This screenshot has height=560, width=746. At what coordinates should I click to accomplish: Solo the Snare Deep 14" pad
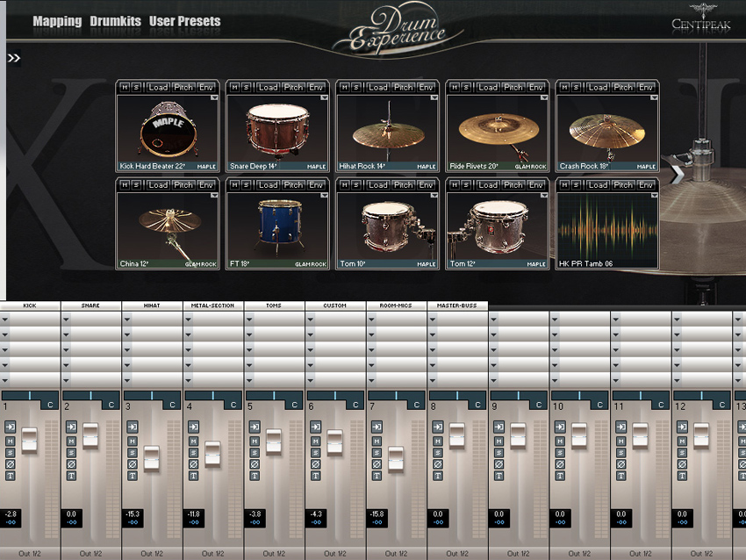(x=246, y=87)
